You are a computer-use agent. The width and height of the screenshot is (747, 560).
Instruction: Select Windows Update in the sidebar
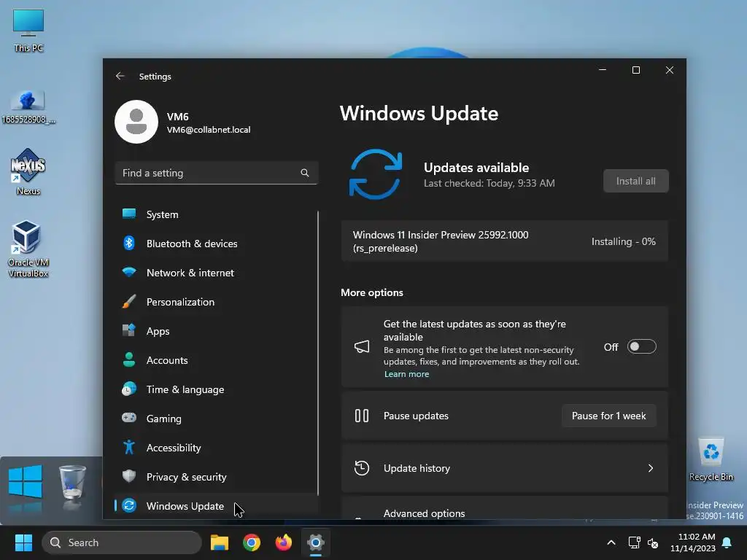[x=216, y=506]
